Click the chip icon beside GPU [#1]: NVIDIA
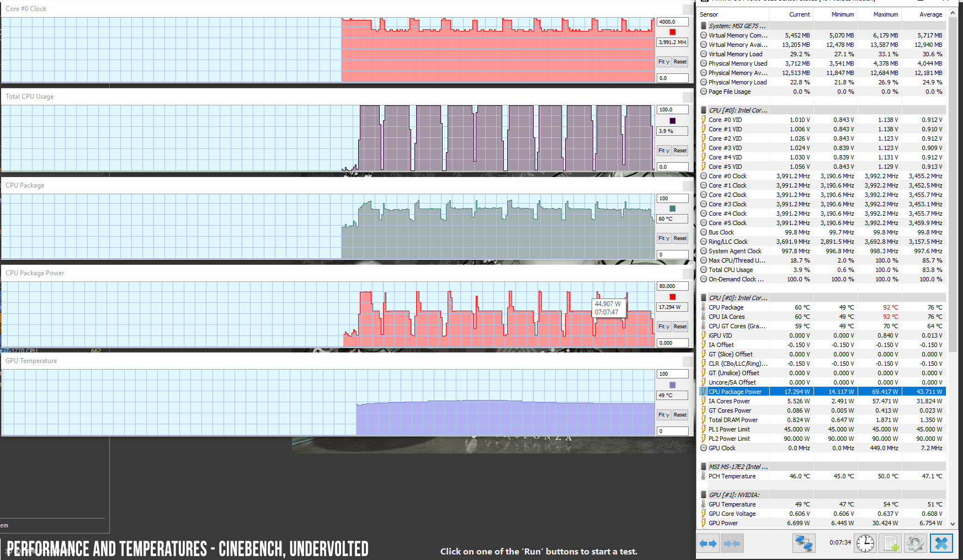The width and height of the screenshot is (963, 560). point(704,495)
